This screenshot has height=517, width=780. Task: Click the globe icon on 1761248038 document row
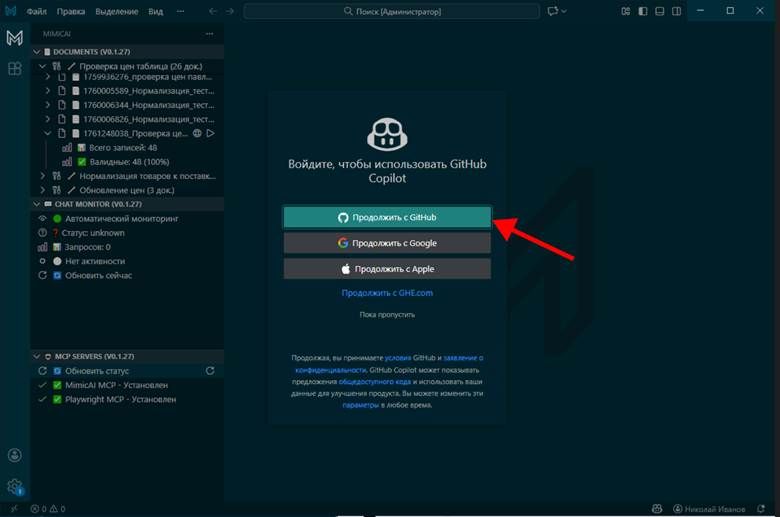click(x=197, y=133)
